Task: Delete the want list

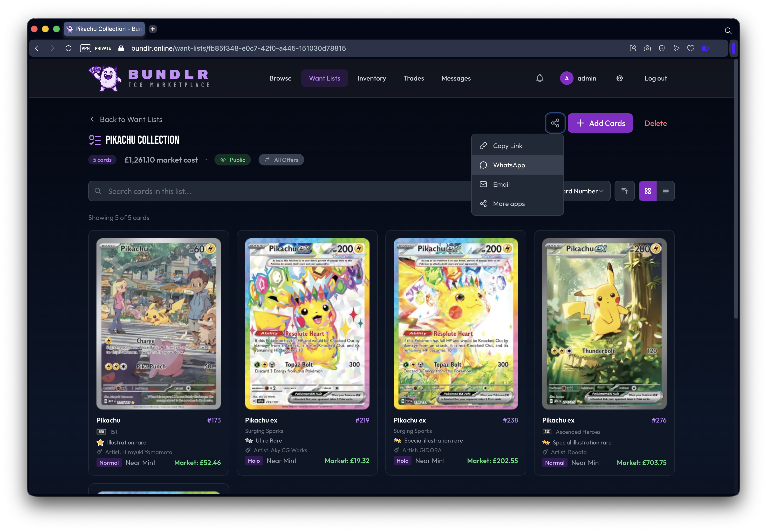Action: pyautogui.click(x=655, y=123)
